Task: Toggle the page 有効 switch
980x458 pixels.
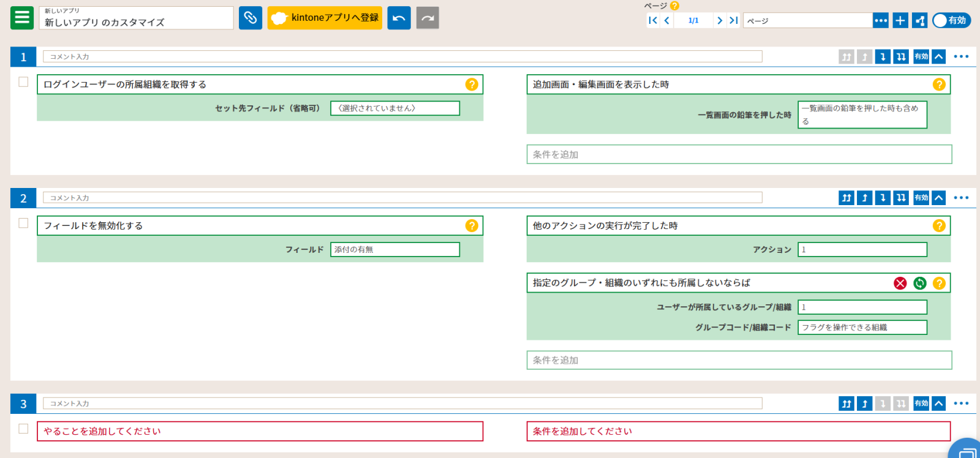Action: click(x=951, y=20)
